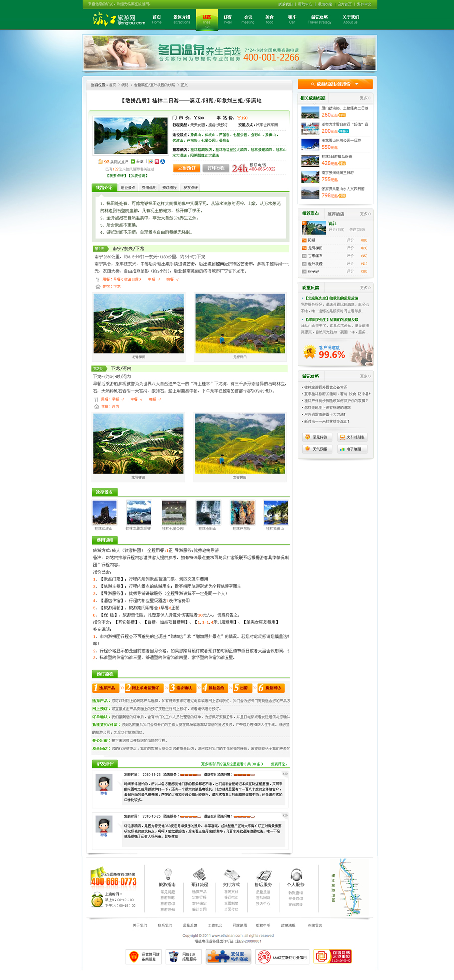Expand 更多 in 相关旅游线路 panel
The width and height of the screenshot is (454, 980).
(x=365, y=98)
